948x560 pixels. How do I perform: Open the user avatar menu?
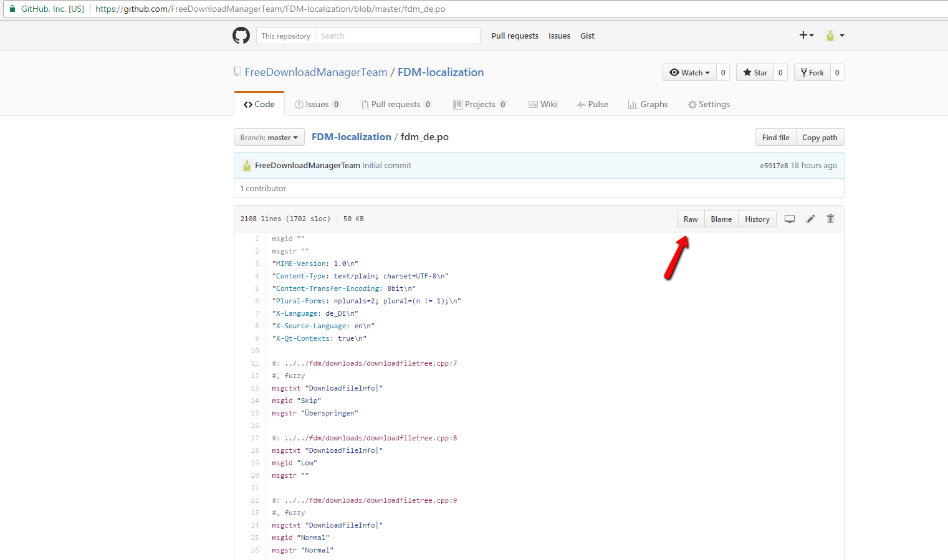(835, 36)
